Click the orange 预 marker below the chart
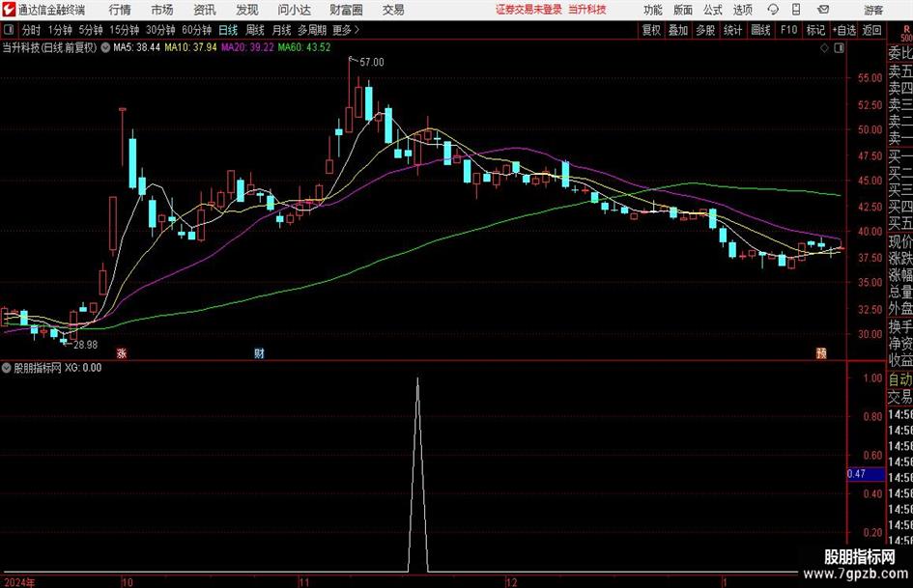 coord(821,352)
